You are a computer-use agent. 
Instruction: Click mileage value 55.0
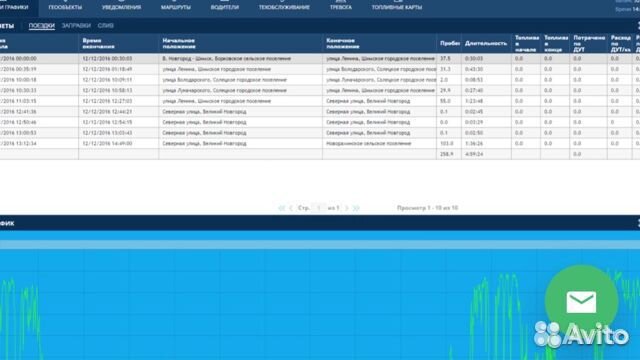pos(445,101)
